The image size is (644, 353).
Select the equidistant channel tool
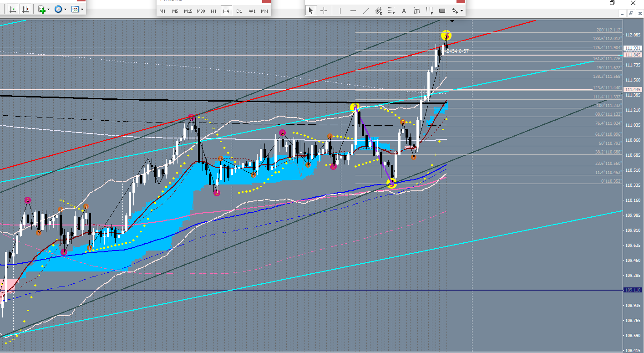tap(378, 10)
